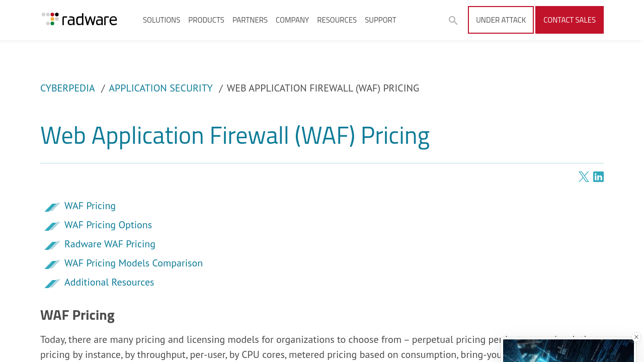Click the arrow icon beside WAF Pricing
The height and width of the screenshot is (362, 644).
(x=52, y=207)
